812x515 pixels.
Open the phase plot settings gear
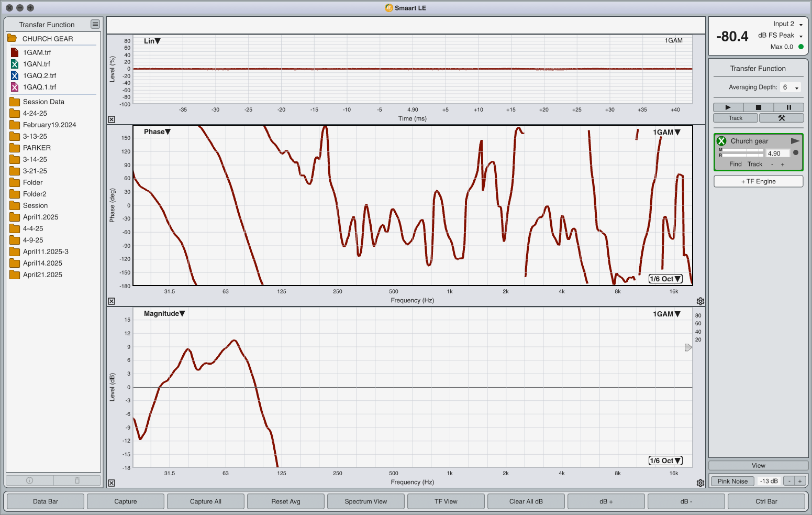700,301
